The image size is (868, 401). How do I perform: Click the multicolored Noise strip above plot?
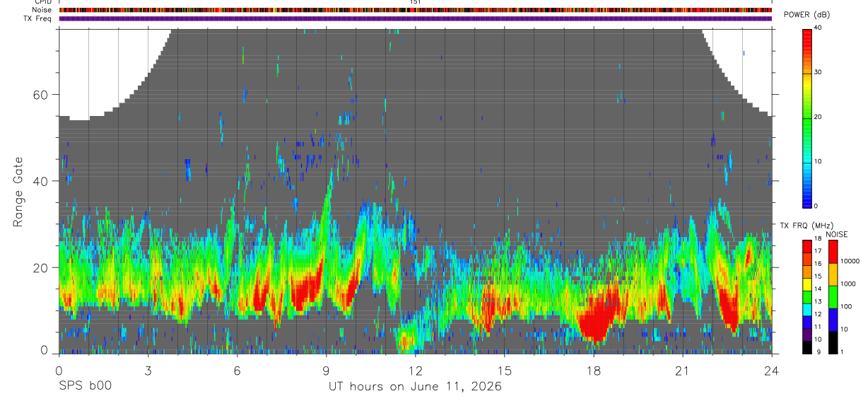coord(415,10)
